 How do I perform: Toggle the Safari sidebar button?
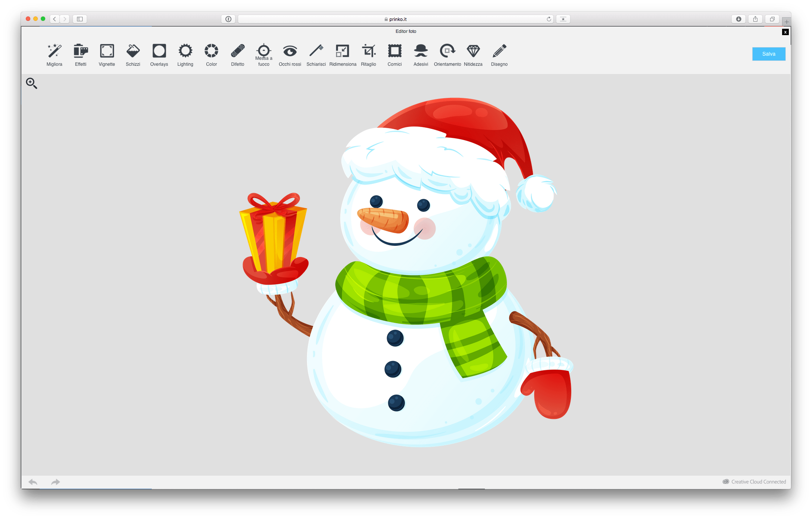click(80, 19)
